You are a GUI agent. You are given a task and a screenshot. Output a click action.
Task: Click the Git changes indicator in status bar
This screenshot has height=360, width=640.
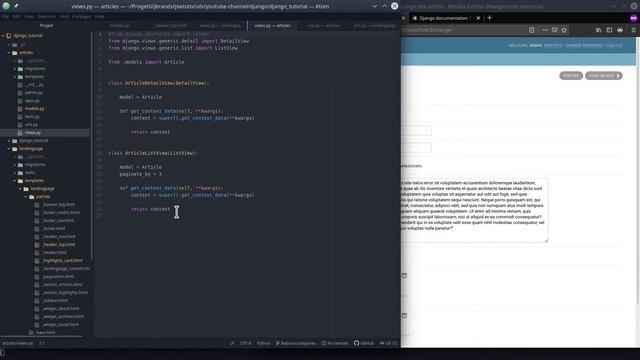tap(388, 343)
